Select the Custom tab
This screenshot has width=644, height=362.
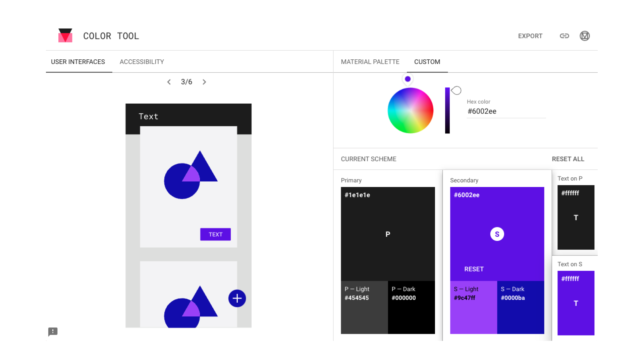point(427,62)
